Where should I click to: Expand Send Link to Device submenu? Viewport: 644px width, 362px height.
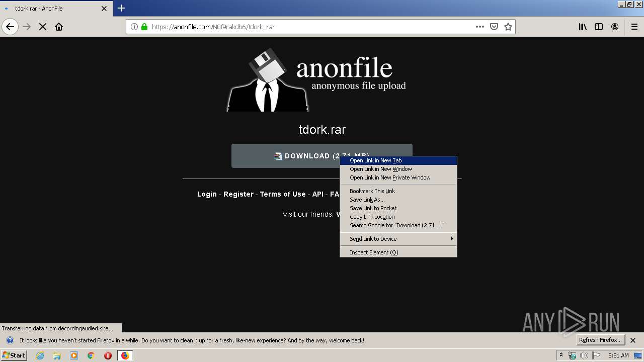click(x=398, y=239)
